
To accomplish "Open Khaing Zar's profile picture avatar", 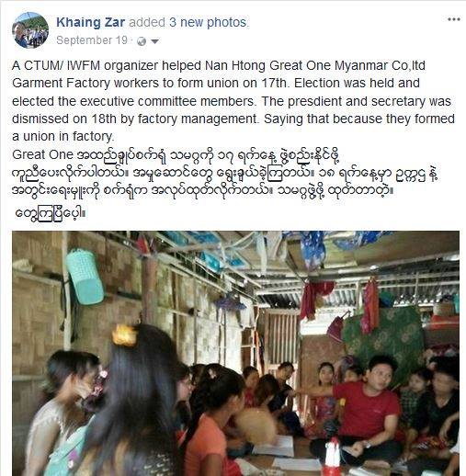I will pyautogui.click(x=30, y=30).
